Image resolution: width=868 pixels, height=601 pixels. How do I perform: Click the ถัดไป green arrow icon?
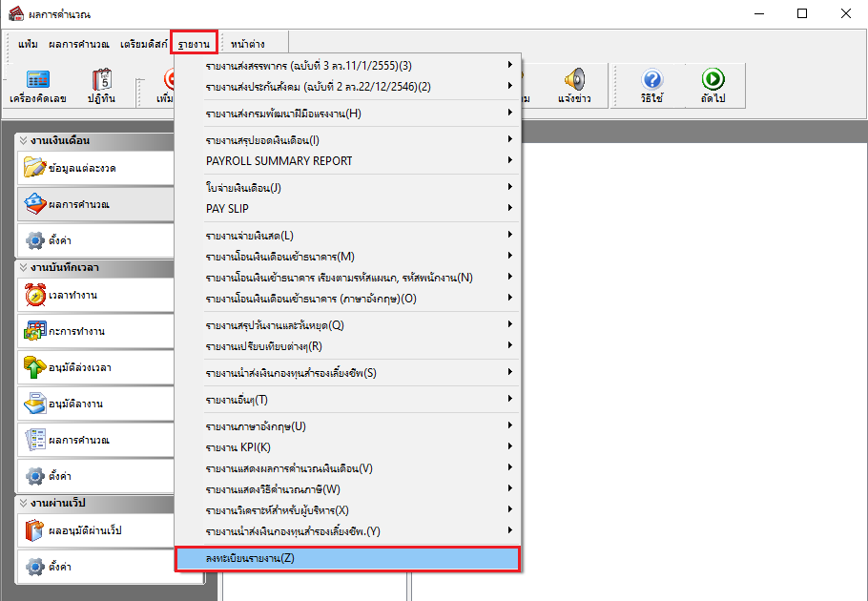[713, 80]
